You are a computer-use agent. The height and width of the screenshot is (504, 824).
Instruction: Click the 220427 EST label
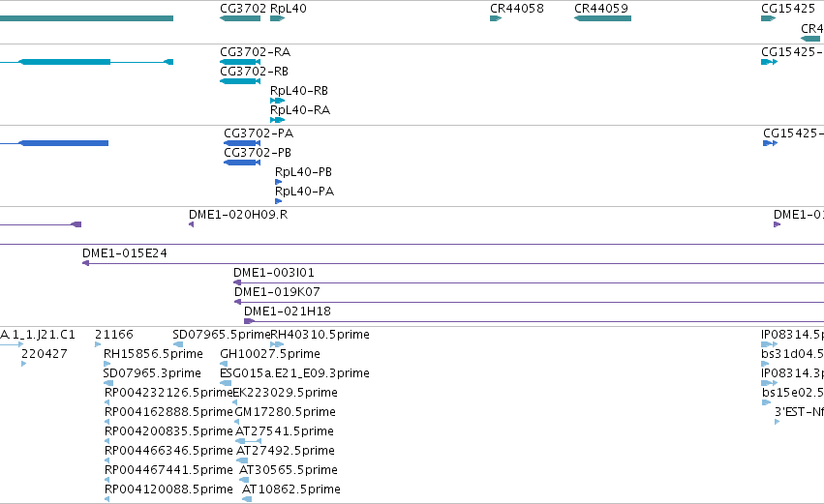pyautogui.click(x=45, y=354)
